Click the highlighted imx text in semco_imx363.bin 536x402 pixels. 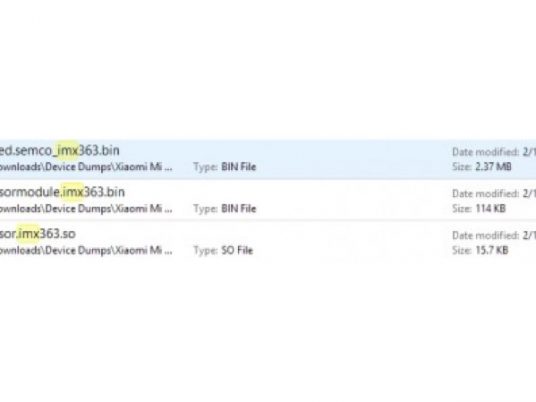tap(68, 150)
